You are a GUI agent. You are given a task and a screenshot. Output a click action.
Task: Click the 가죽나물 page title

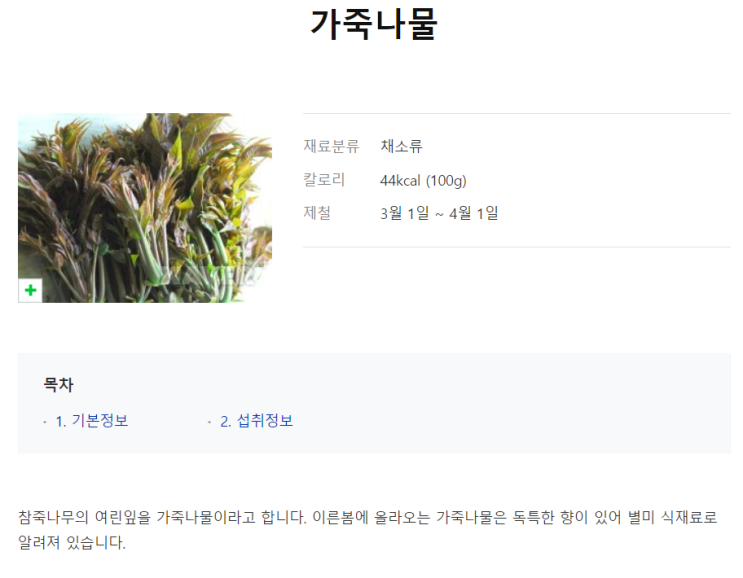point(374,24)
